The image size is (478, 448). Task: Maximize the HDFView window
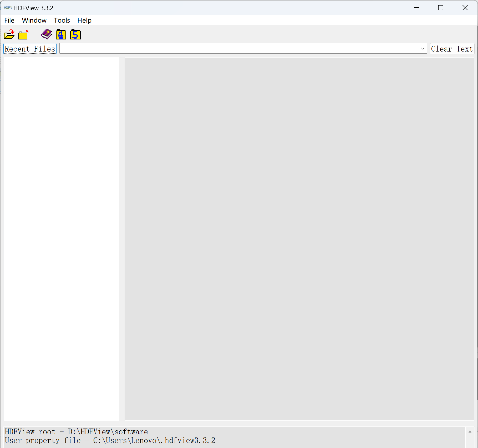coord(441,8)
